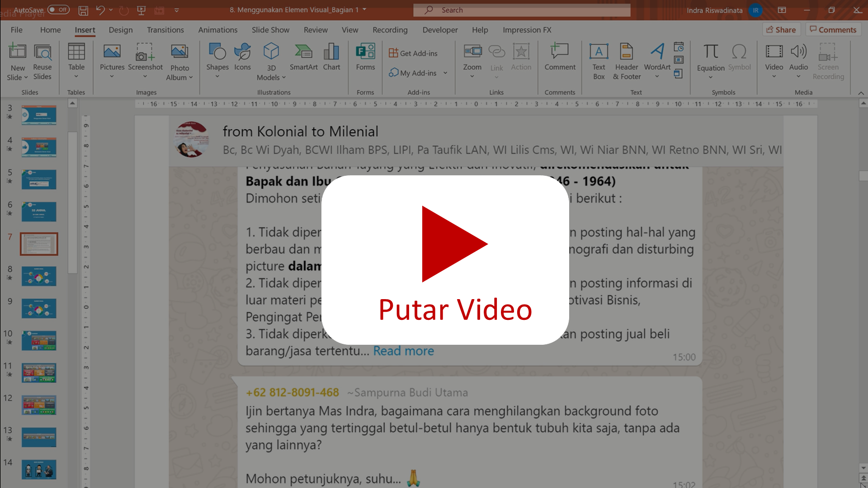This screenshot has height=488, width=868.
Task: Select slide 10 thumbnail
Action: [x=39, y=341]
